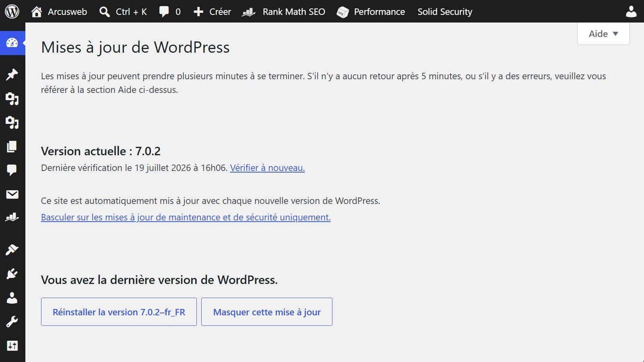Expand the Aide help dropdown
Viewport: 644px width, 362px height.
[x=603, y=34]
